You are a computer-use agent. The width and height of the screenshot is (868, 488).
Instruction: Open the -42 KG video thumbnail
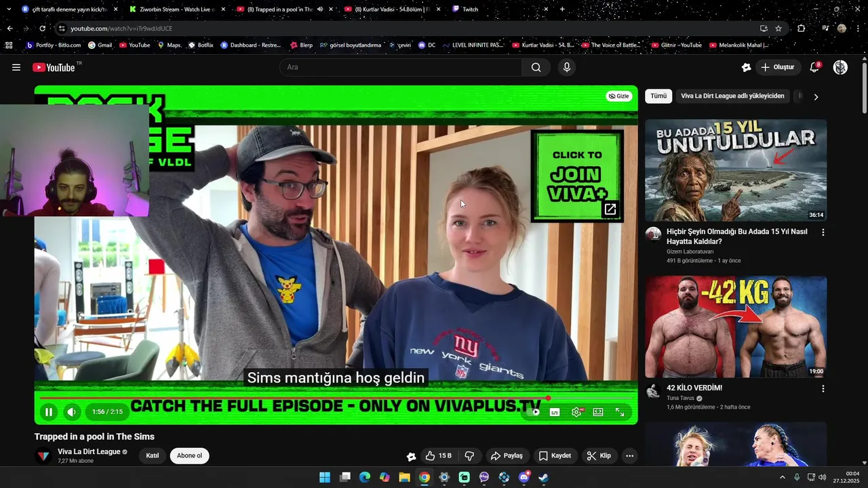pyautogui.click(x=736, y=327)
